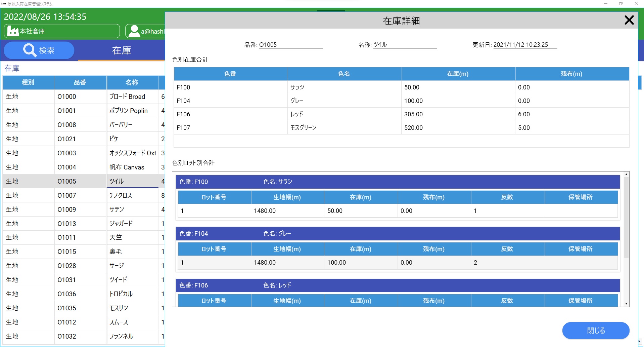The width and height of the screenshot is (644, 347).
Task: Select row O1003 オックスフォード
Action: [84, 153]
